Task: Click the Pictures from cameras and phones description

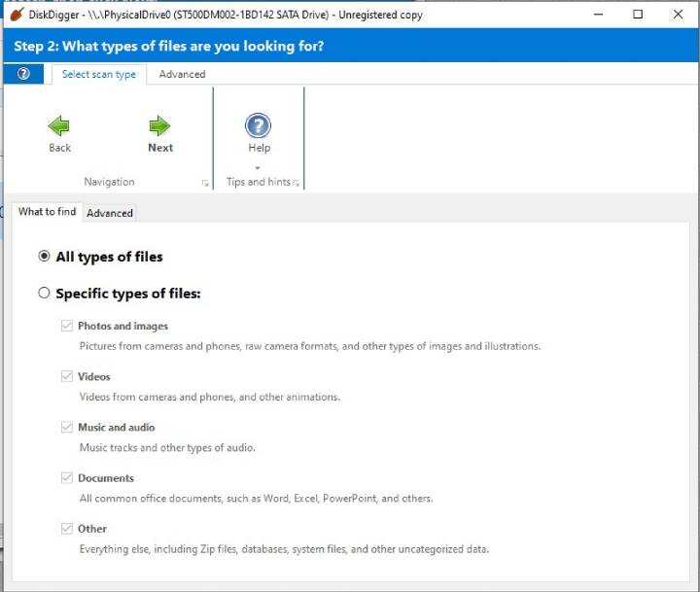Action: pyautogui.click(x=310, y=346)
